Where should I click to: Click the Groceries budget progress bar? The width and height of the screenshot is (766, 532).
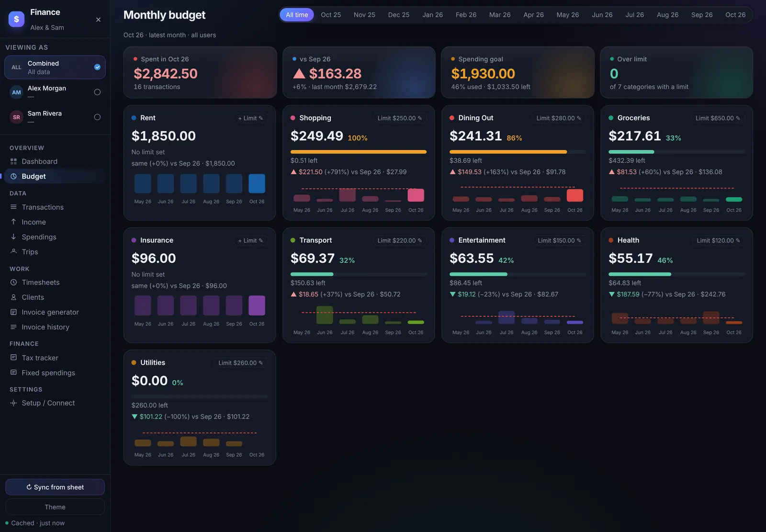click(676, 152)
